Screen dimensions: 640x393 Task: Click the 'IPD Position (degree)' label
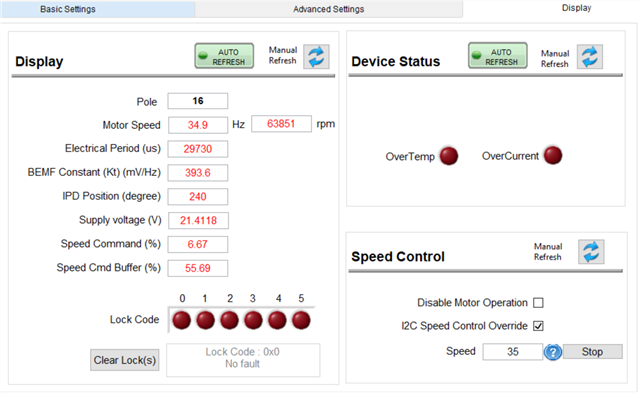point(111,196)
